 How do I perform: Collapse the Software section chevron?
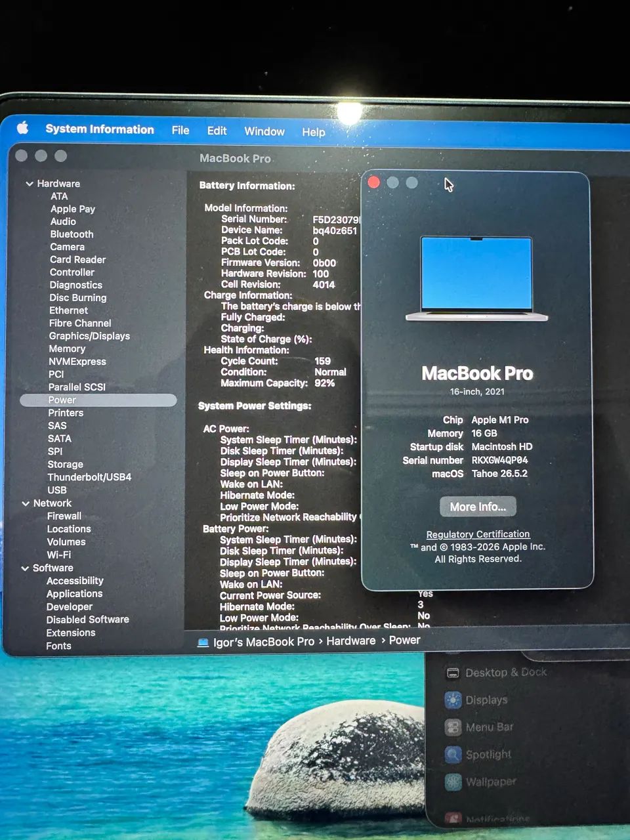(25, 568)
